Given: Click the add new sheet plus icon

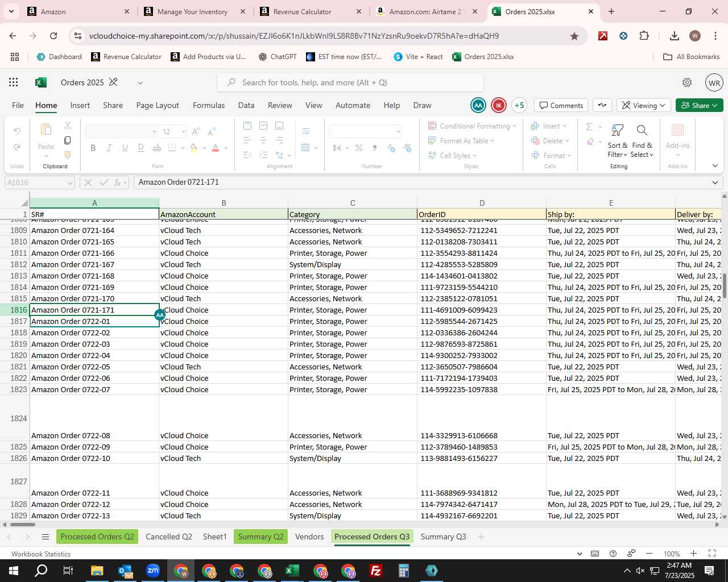Looking at the screenshot, I should point(481,537).
